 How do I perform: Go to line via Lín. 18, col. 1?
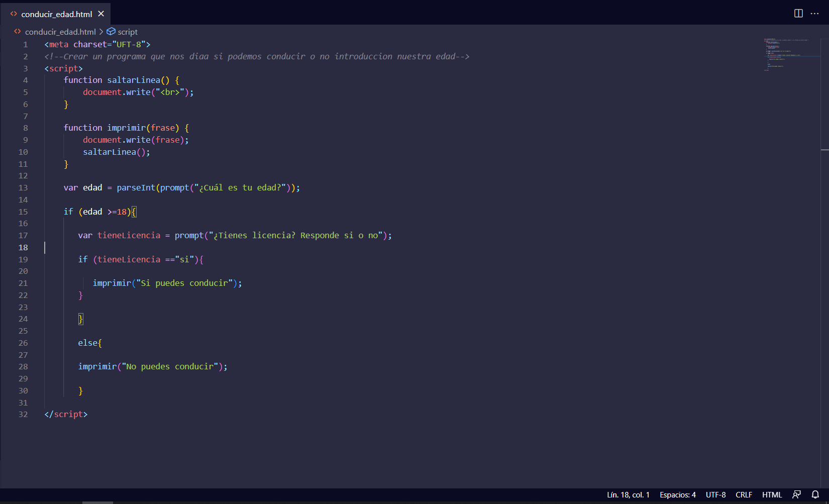click(628, 495)
